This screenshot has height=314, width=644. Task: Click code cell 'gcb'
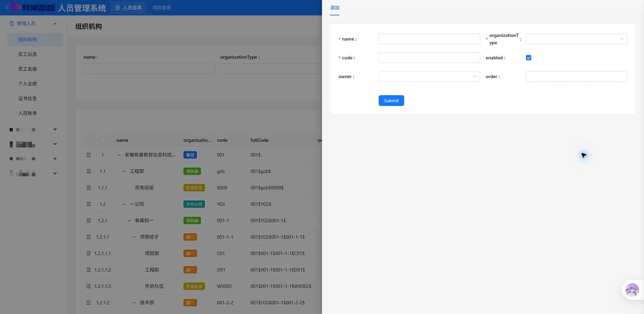tap(221, 171)
